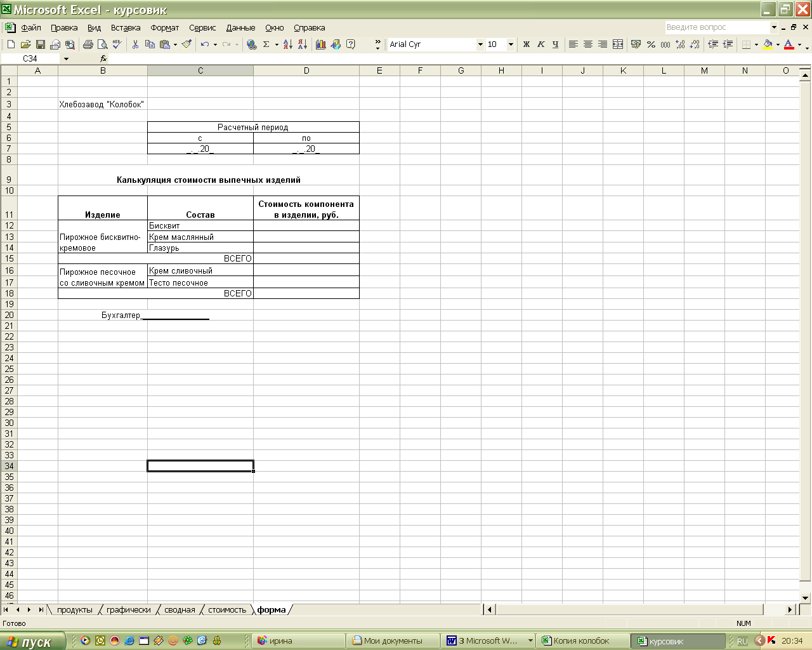Screen dimensions: 812x650
Task: Align cell text to the left
Action: [573, 44]
